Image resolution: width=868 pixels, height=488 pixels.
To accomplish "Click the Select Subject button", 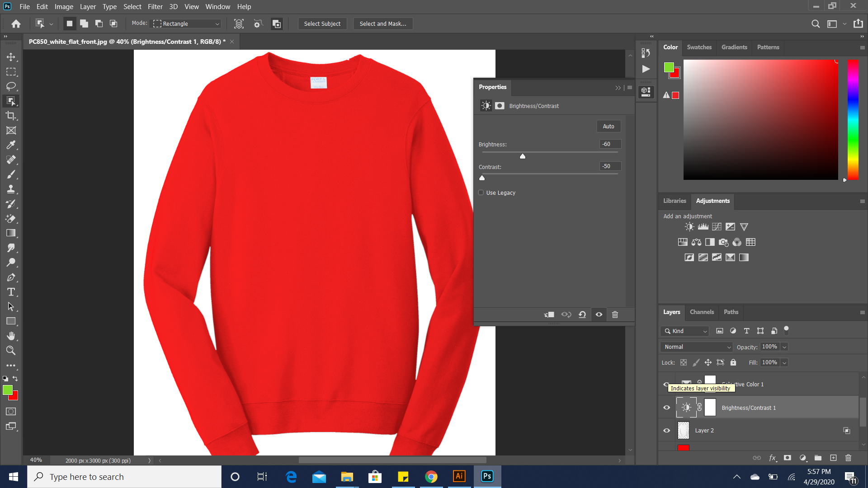I will tap(322, 23).
